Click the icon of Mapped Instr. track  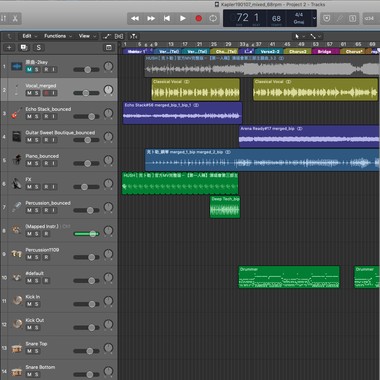click(x=17, y=230)
